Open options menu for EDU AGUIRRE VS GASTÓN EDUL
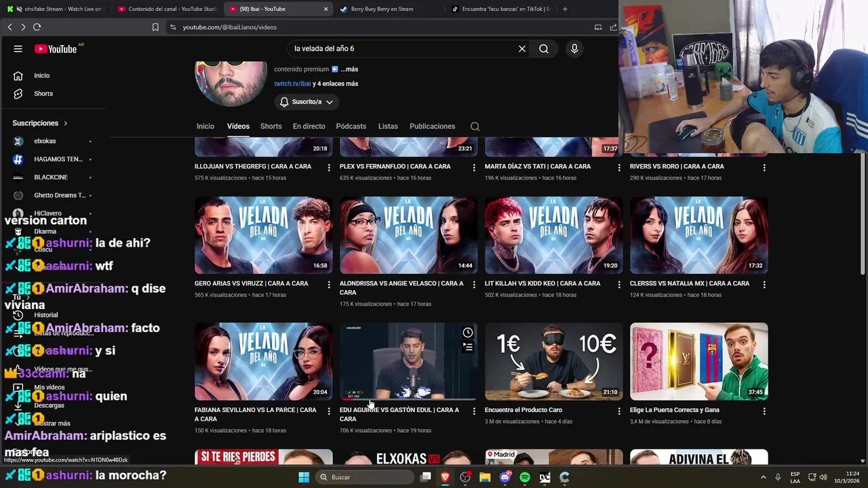This screenshot has width=868, height=488. (474, 411)
